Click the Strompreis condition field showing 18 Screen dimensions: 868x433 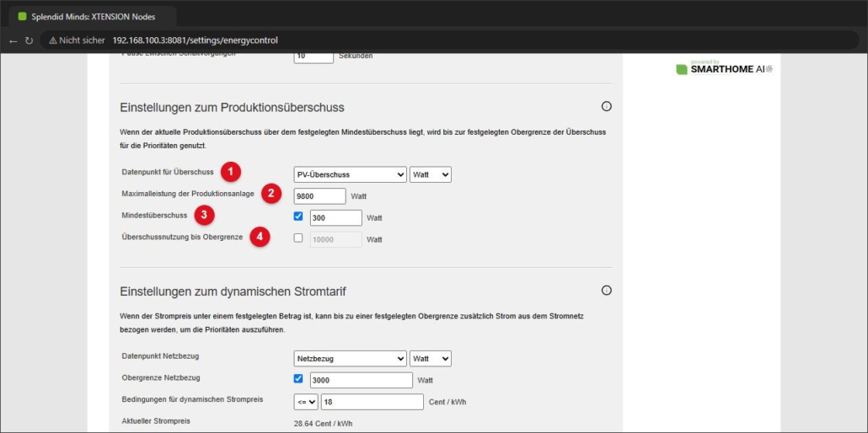tap(372, 402)
